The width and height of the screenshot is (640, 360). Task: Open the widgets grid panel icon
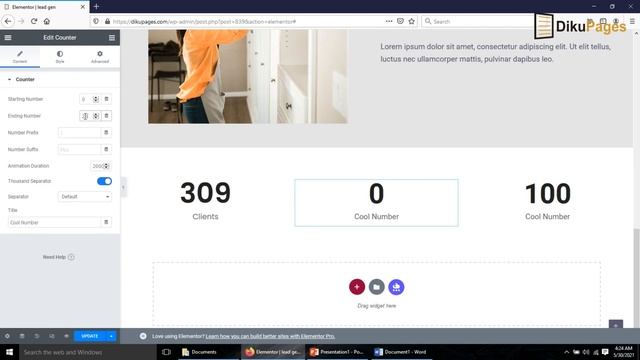coord(112,38)
